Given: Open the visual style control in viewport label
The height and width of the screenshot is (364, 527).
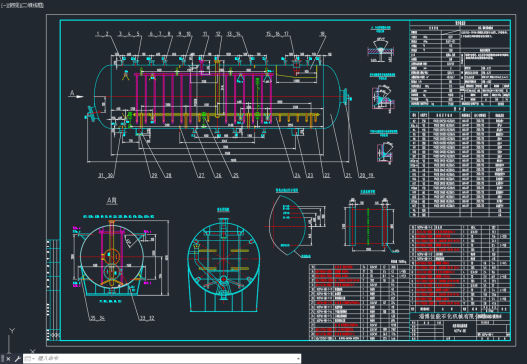Looking at the screenshot, I should click(32, 5).
